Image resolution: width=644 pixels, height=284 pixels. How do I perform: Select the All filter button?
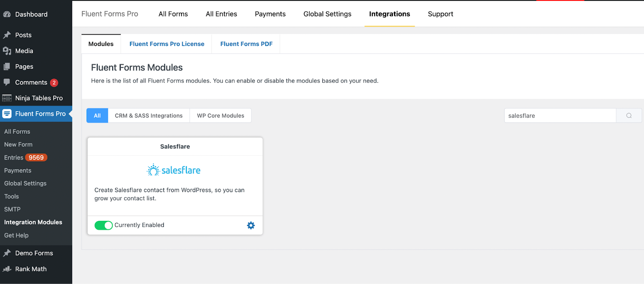pos(97,116)
